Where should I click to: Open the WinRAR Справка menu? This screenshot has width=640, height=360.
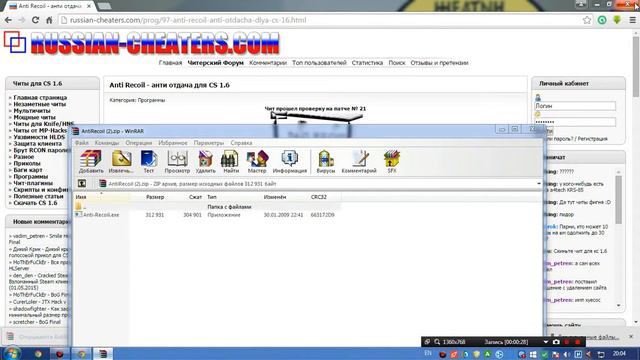241,143
